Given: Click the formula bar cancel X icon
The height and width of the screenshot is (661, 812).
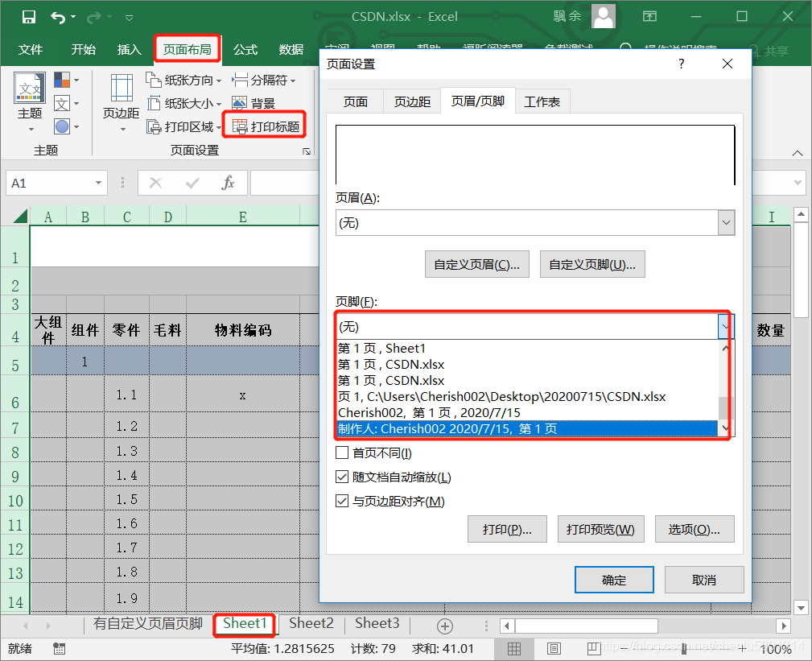Looking at the screenshot, I should [x=156, y=183].
